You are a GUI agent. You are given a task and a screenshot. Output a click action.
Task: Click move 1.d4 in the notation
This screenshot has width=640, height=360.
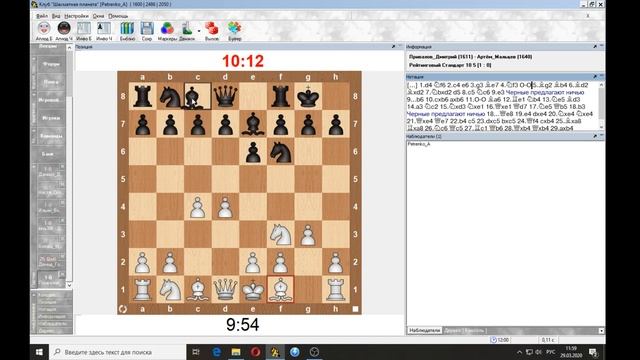tap(426, 85)
